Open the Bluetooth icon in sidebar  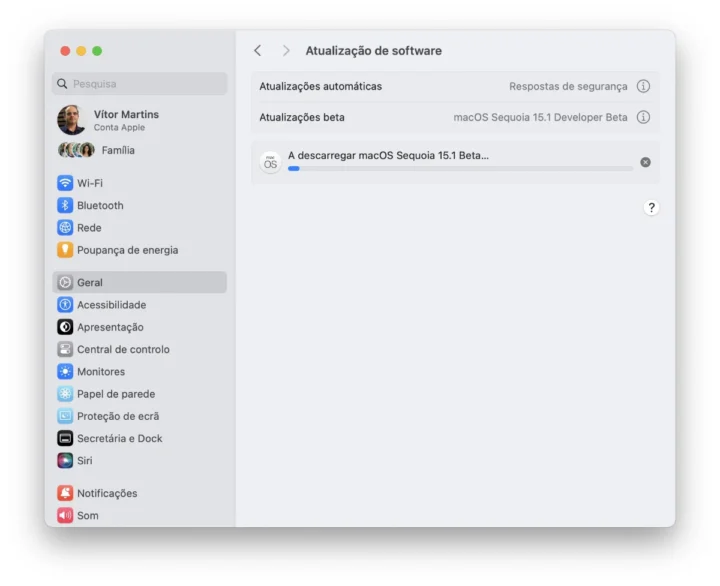click(x=65, y=205)
